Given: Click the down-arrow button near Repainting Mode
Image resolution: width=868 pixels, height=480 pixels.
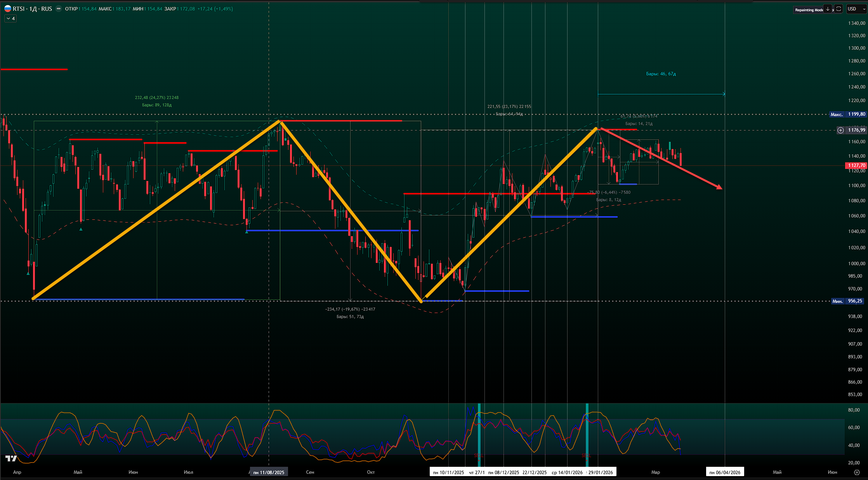Looking at the screenshot, I should pos(828,9).
